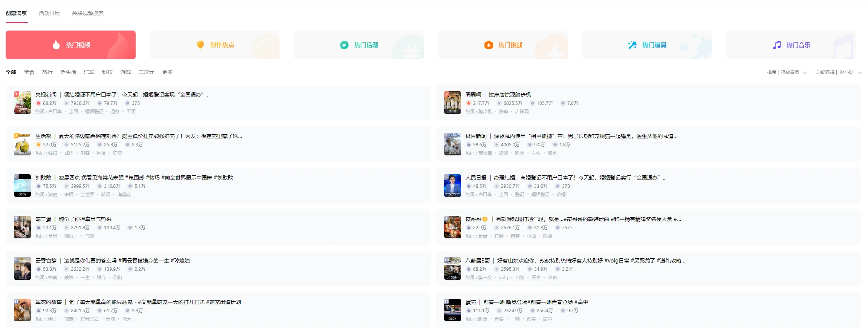Filter by 游戏 category
This screenshot has height=330, width=868.
[x=125, y=72]
